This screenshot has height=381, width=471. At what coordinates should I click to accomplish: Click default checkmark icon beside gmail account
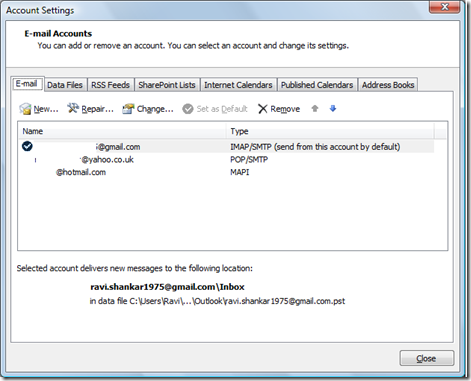pyautogui.click(x=27, y=146)
